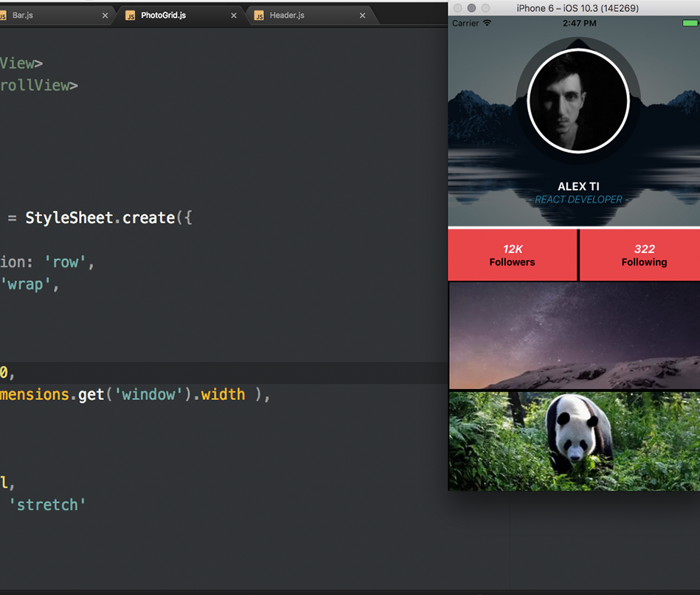Viewport: 700px width, 595px height.
Task: Select the PhotoGrid.js tab
Action: (162, 16)
